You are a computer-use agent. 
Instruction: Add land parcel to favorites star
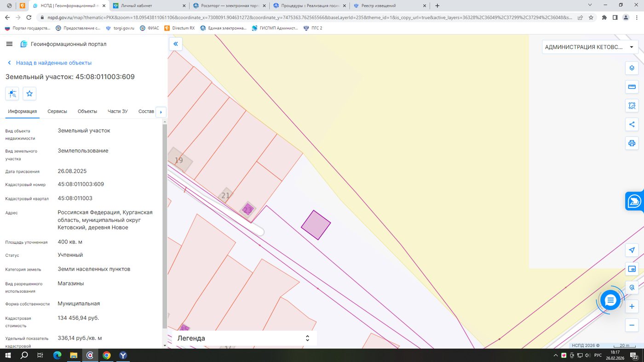[x=29, y=94]
